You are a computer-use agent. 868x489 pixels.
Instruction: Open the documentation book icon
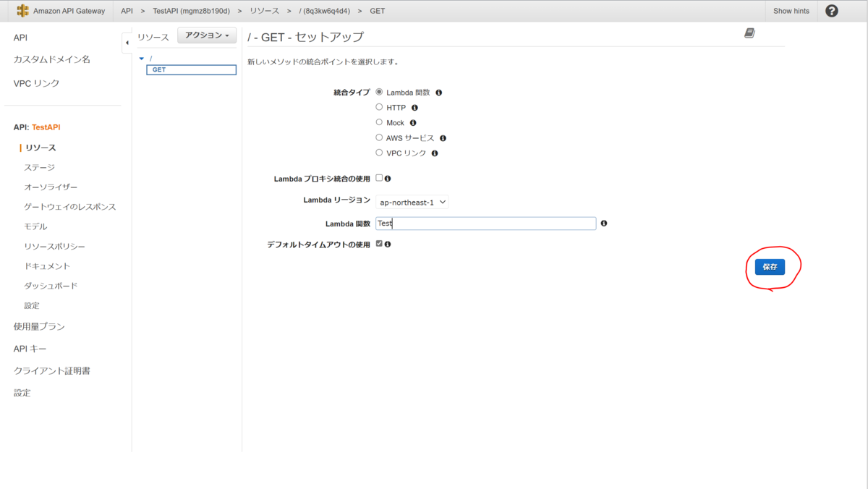click(749, 33)
